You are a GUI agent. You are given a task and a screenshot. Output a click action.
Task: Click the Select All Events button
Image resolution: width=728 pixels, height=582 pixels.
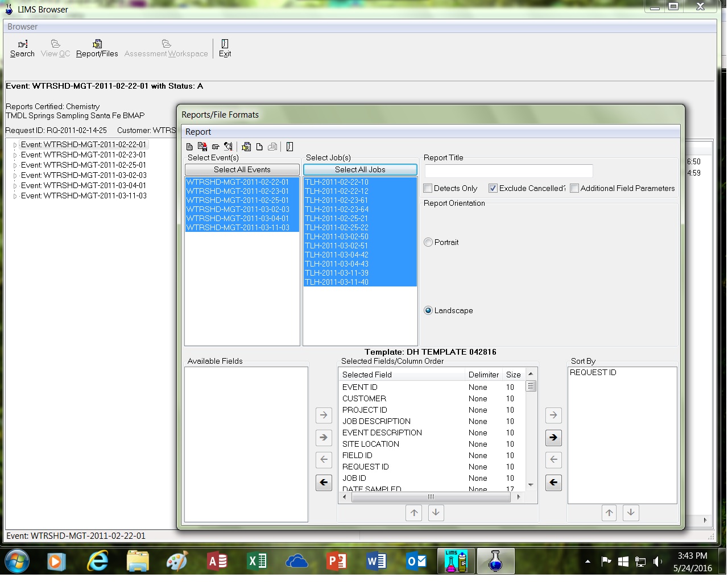click(x=242, y=169)
